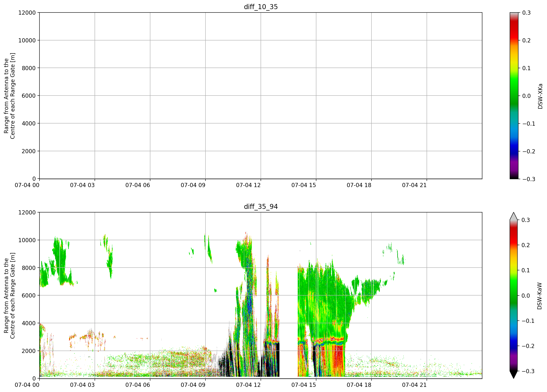
Task: Select the y-axis range label of diff_35_94
Action: pos(9,295)
